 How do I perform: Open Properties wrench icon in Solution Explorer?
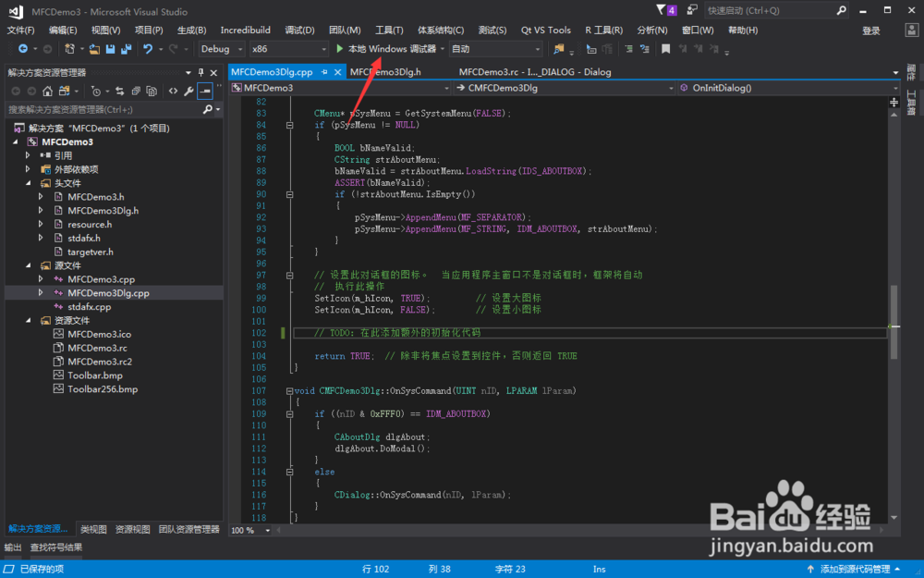click(x=188, y=91)
